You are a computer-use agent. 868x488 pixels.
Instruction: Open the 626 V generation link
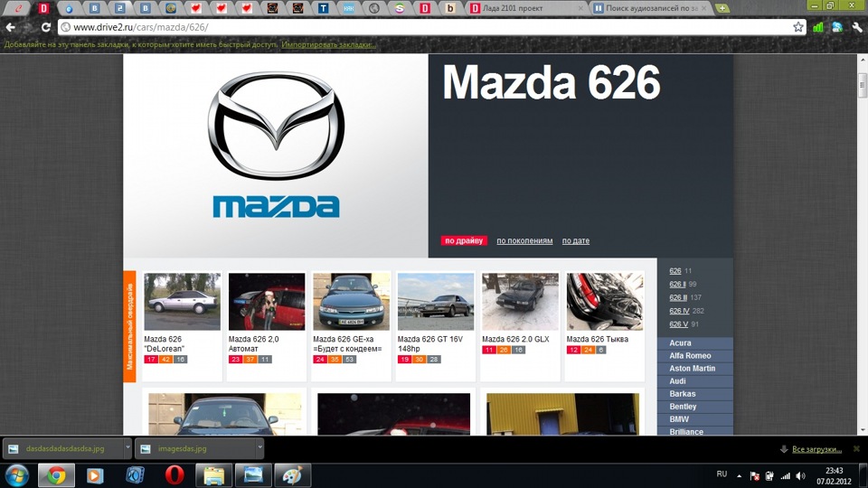point(678,324)
